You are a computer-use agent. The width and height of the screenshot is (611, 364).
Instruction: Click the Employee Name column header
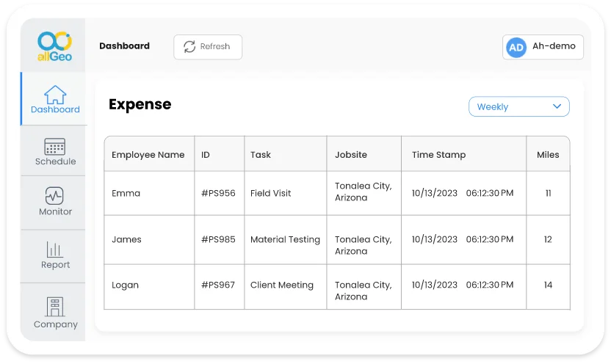[148, 155]
